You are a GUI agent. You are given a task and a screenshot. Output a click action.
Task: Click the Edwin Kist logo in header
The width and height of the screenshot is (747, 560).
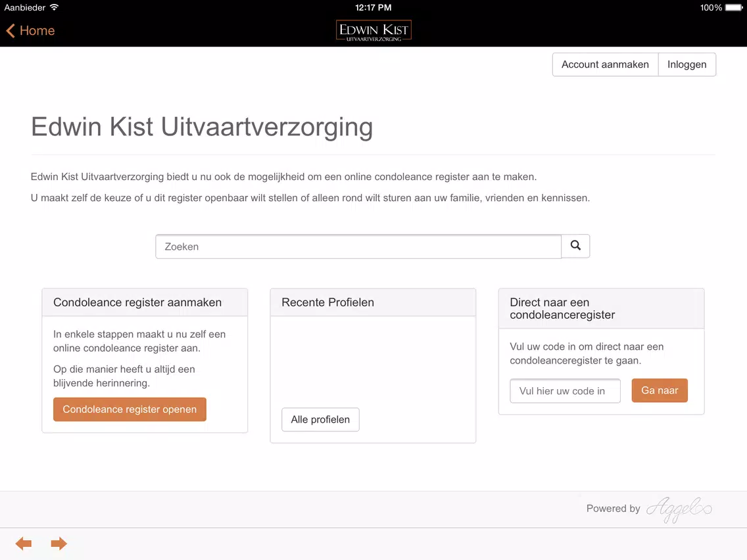373,31
